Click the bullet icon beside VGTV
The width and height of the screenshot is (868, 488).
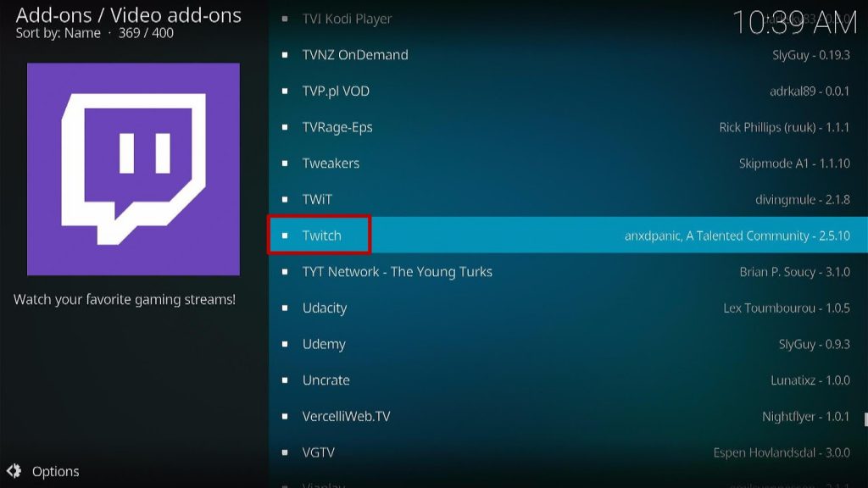[285, 452]
